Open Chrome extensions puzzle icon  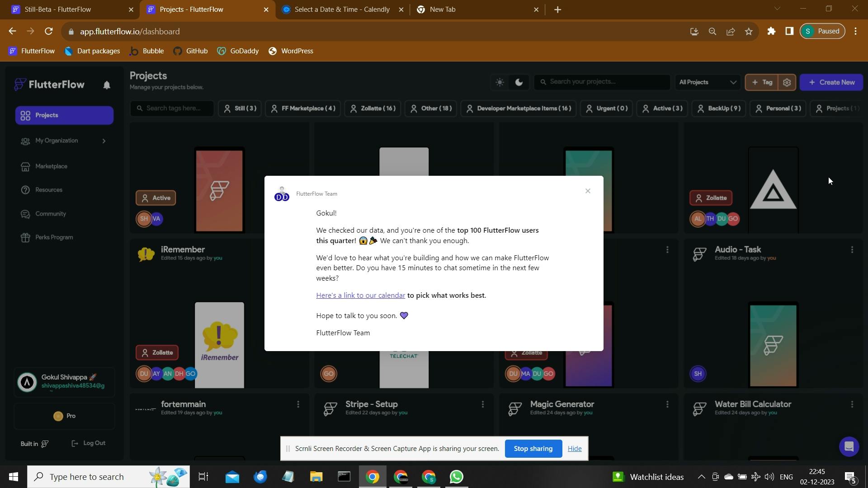771,31
